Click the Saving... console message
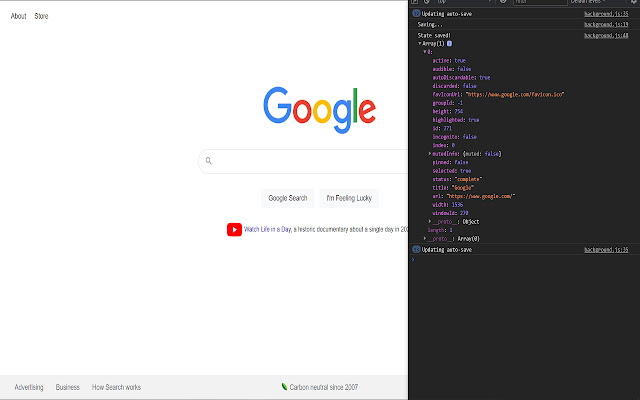 click(x=430, y=24)
